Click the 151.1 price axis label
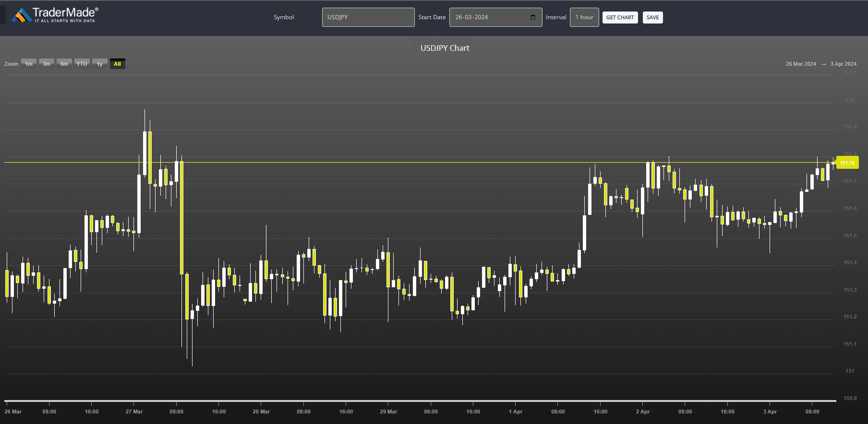This screenshot has width=868, height=424. pyautogui.click(x=850, y=344)
